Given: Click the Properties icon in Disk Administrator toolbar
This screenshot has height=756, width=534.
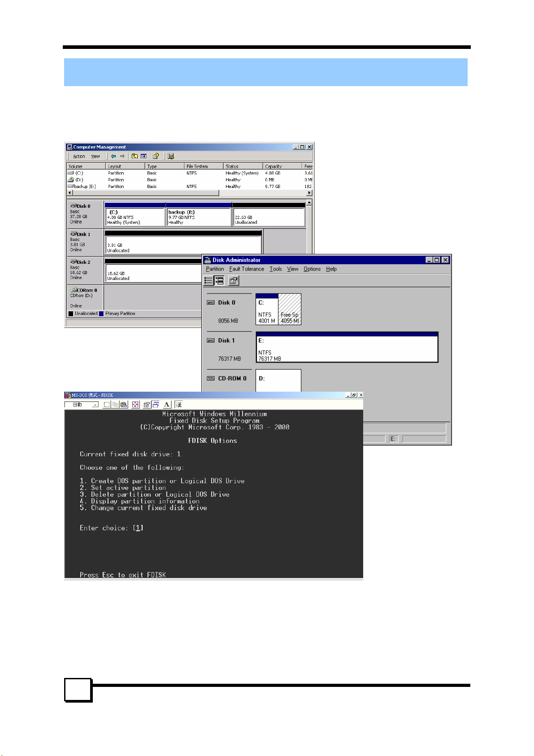Looking at the screenshot, I should (233, 281).
